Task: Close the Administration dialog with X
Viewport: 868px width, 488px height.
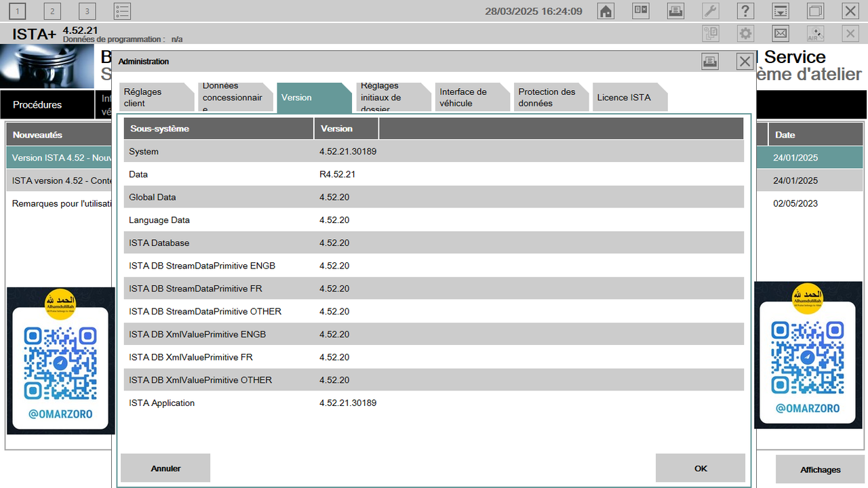Action: [745, 62]
